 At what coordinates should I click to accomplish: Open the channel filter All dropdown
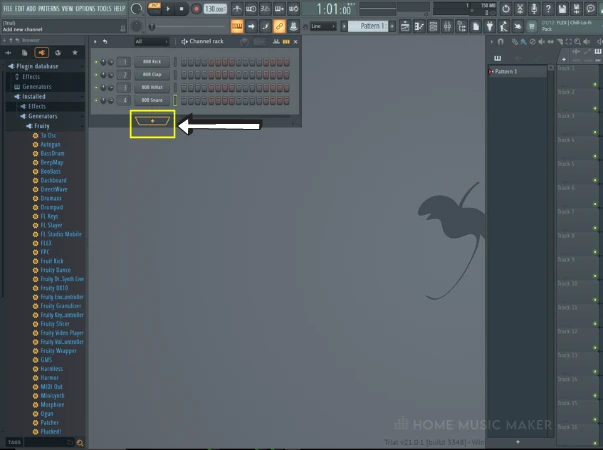[x=151, y=42]
